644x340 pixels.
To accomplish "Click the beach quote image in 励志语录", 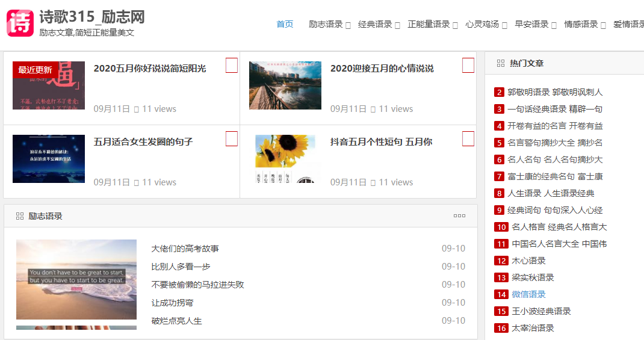I will pos(76,280).
